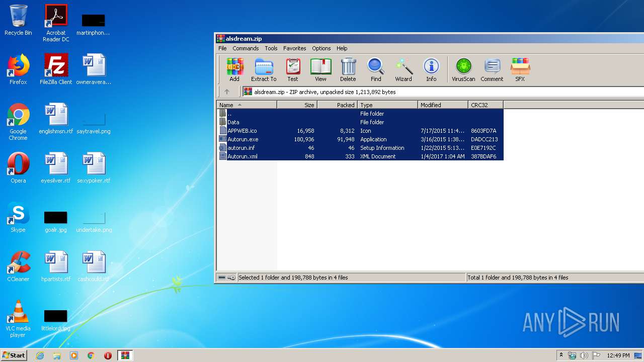Open the Opera desktop shortcut
Image resolution: width=644 pixels, height=362 pixels.
pyautogui.click(x=18, y=168)
